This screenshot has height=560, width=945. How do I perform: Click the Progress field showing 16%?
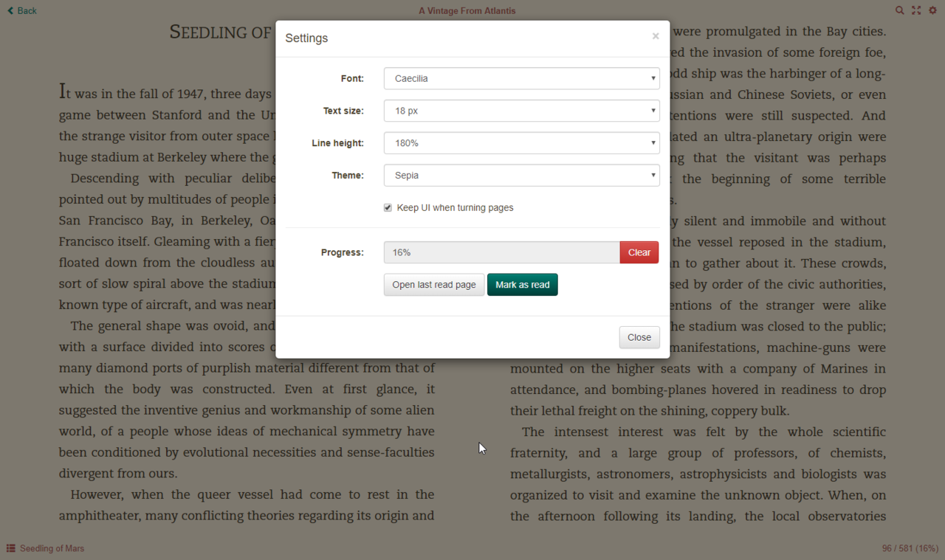[x=501, y=252]
